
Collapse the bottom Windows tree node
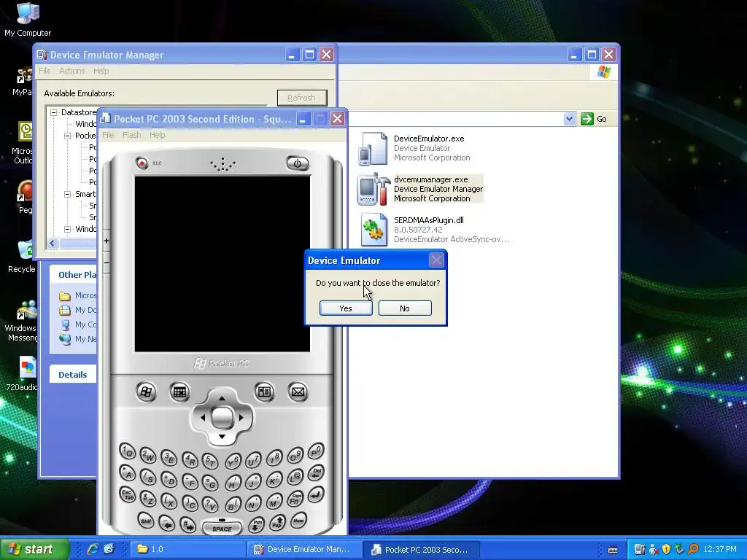[x=67, y=229]
